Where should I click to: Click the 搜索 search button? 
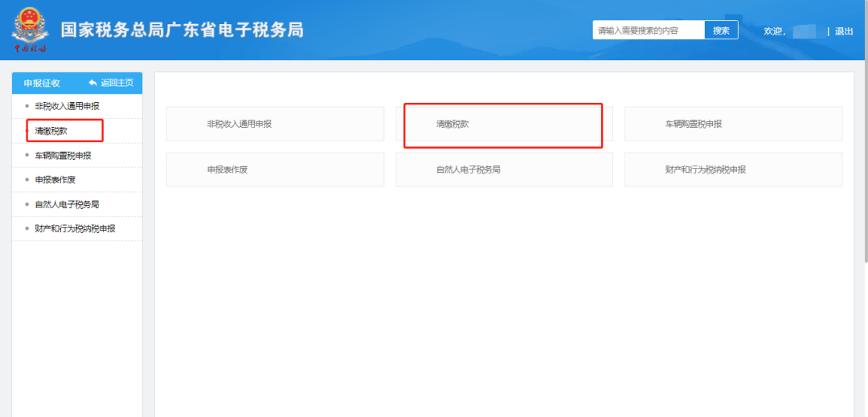click(x=721, y=31)
